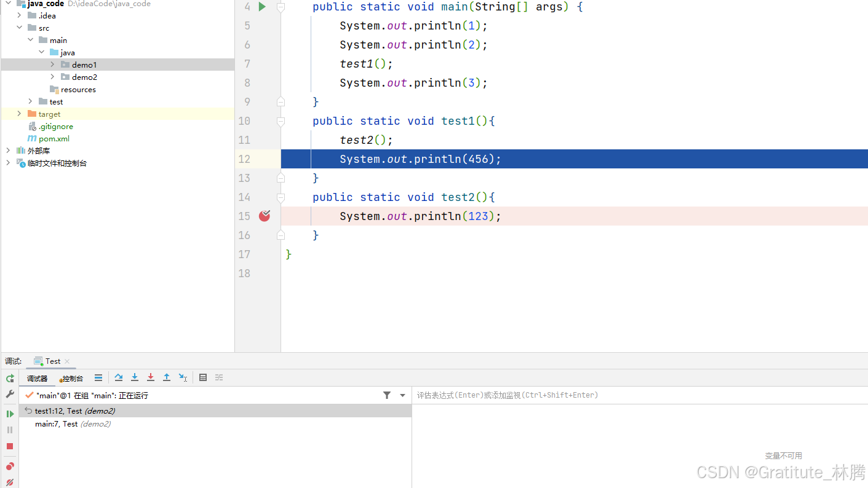This screenshot has height=488, width=868.
Task: Rerun the Test debug session
Action: 10,378
